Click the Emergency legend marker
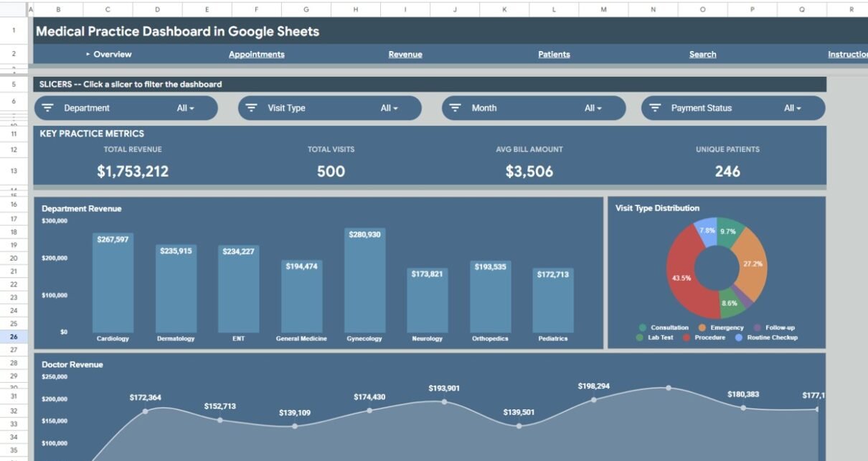The height and width of the screenshot is (461, 868). pyautogui.click(x=702, y=327)
